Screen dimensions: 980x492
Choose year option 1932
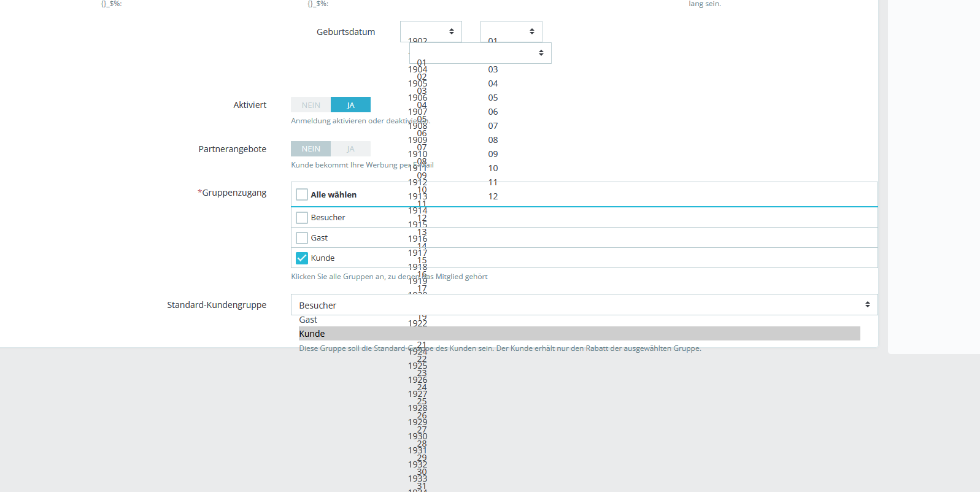tap(417, 464)
